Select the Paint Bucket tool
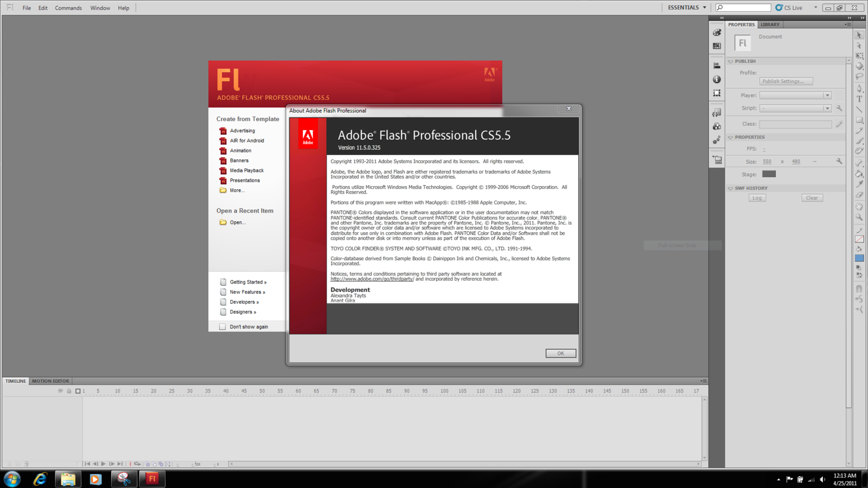This screenshot has width=868, height=488. click(859, 174)
